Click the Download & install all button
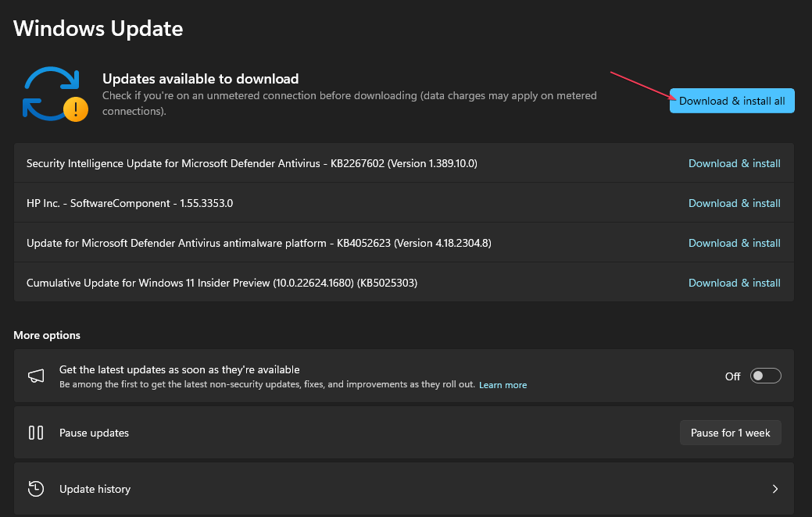The width and height of the screenshot is (812, 517). [x=732, y=101]
